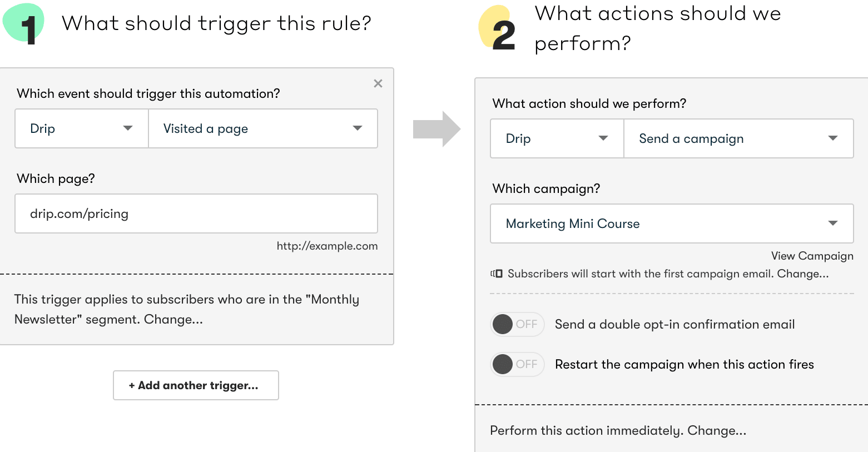Click the gray arrow between steps
Screen dimensions: 868x452
pyautogui.click(x=437, y=129)
